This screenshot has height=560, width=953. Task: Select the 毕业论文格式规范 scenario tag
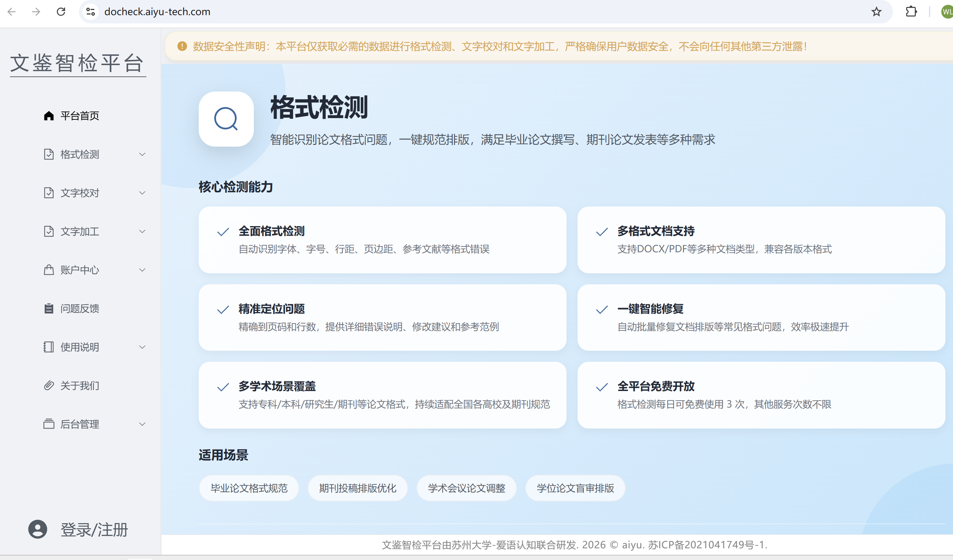pyautogui.click(x=249, y=488)
